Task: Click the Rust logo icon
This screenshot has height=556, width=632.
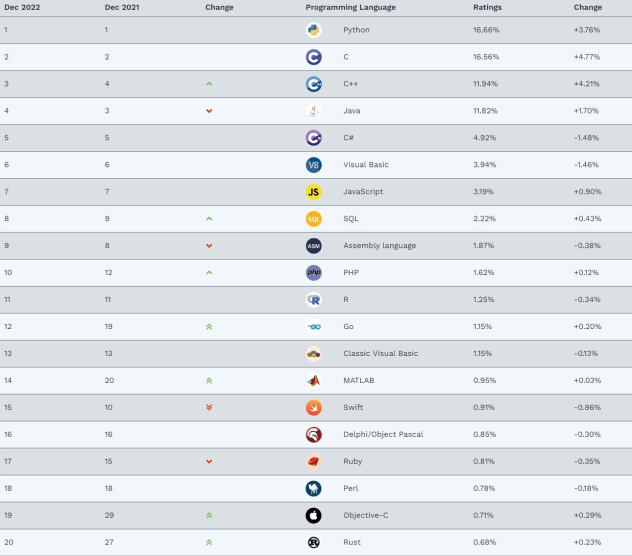Action: click(314, 542)
